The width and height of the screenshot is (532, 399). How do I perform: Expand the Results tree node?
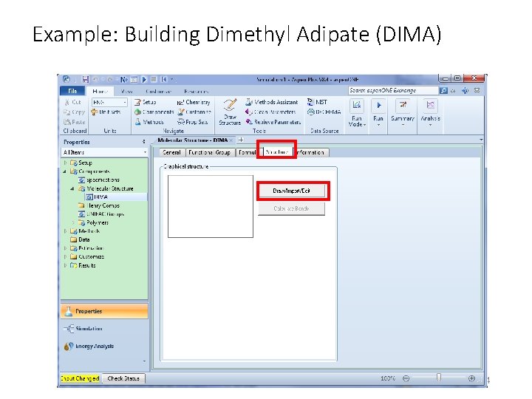[66, 265]
